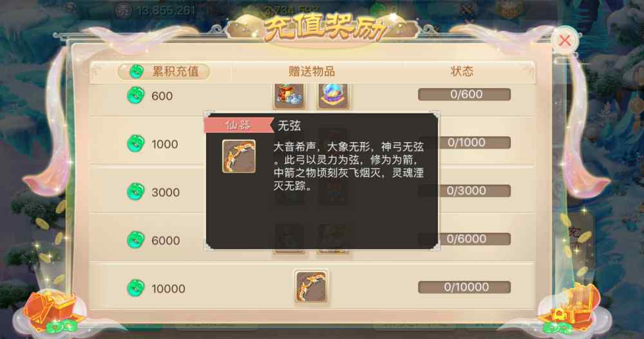Screen dimensions: 644x339
Task: Click the 赠送物品 column header
Action: pyautogui.click(x=312, y=71)
